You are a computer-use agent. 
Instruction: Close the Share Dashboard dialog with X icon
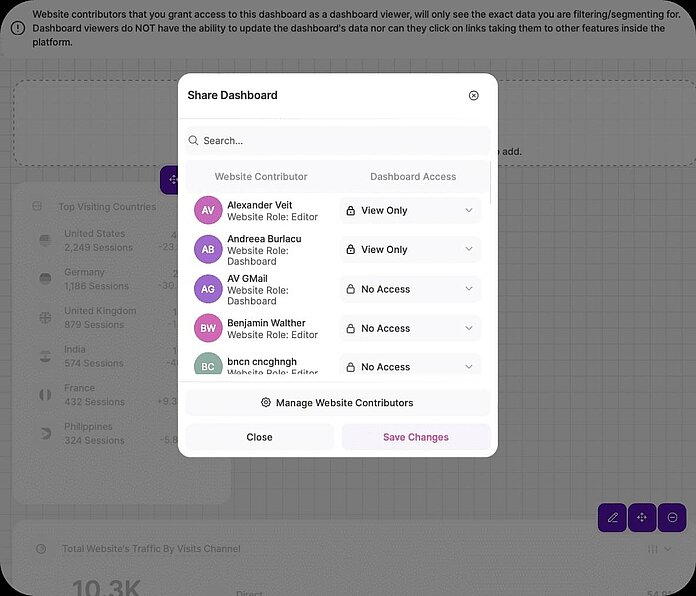pos(474,96)
